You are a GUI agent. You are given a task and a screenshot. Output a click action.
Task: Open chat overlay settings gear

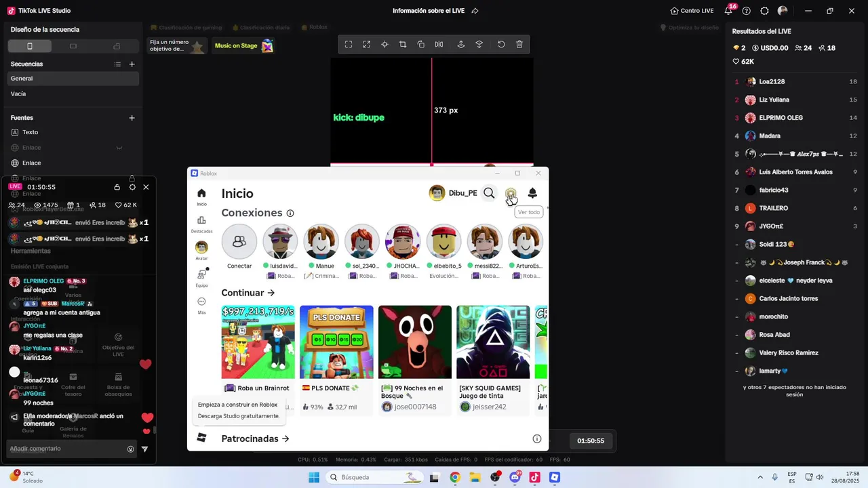pyautogui.click(x=132, y=187)
